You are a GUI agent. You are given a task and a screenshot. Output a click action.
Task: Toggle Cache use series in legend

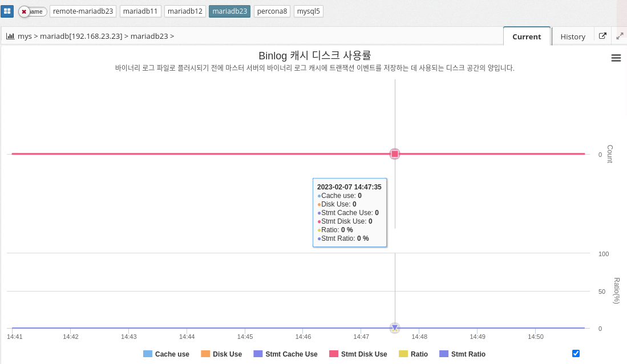point(166,354)
